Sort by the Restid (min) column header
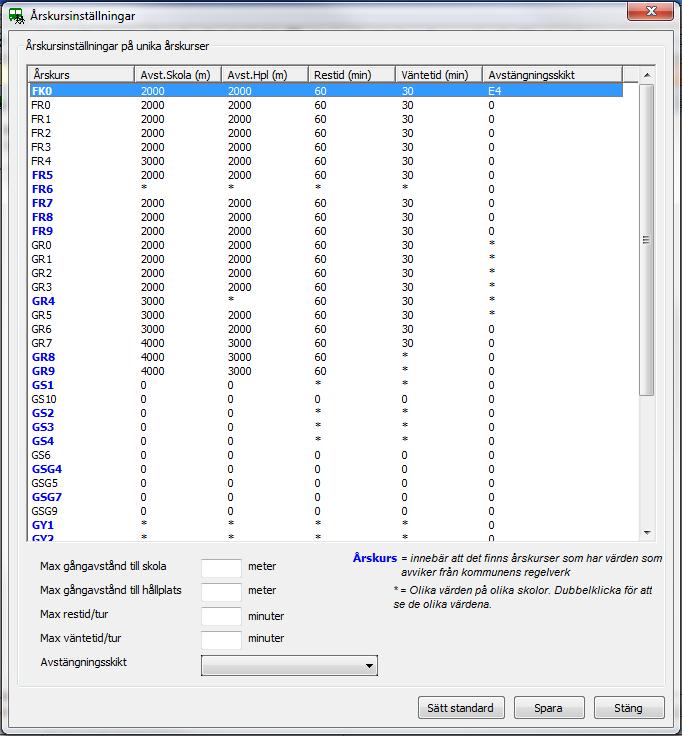The height and width of the screenshot is (736, 682). pos(352,75)
